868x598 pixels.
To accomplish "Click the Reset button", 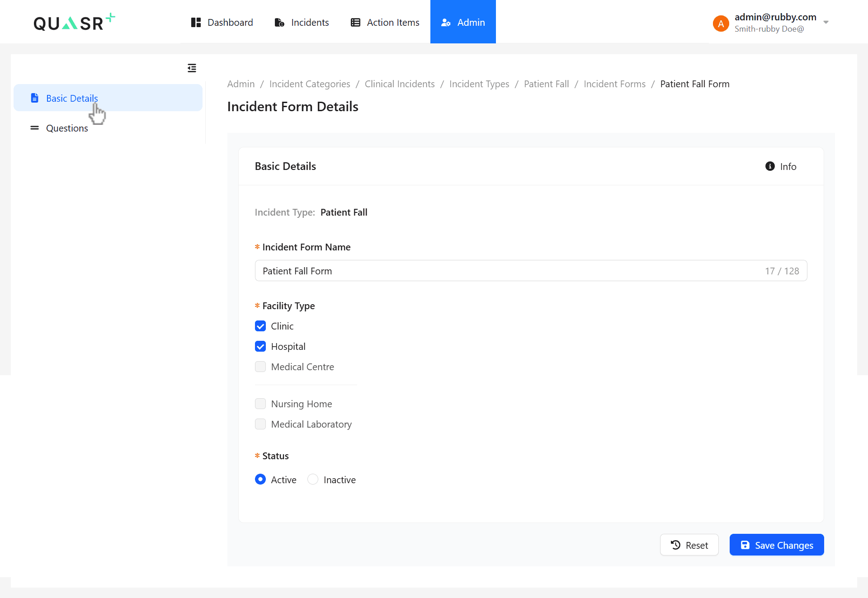I will click(x=689, y=545).
